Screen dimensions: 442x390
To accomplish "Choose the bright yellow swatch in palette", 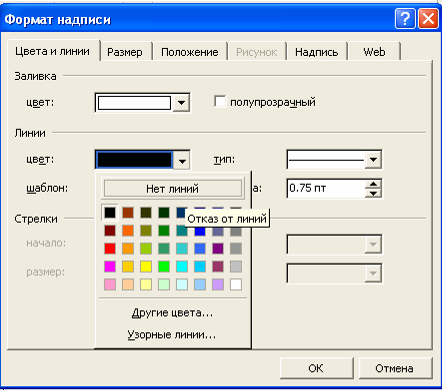I will click(146, 266).
